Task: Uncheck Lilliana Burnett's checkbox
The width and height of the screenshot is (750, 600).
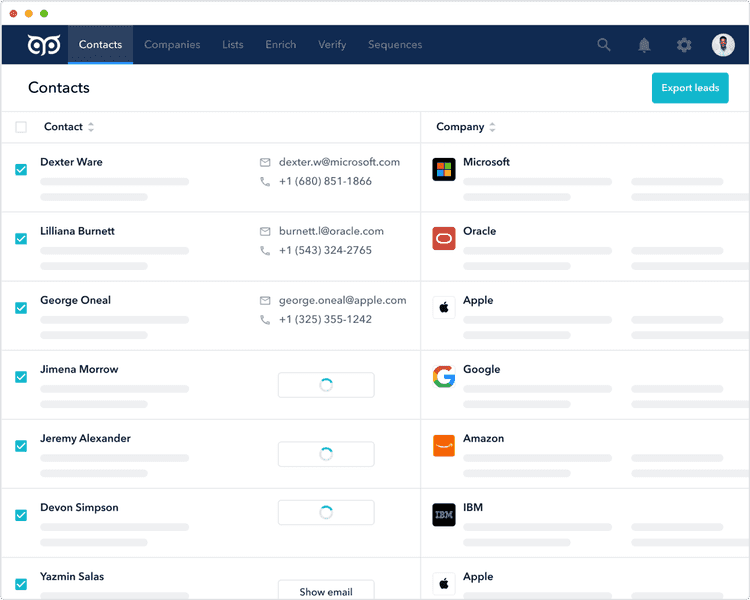Action: pyautogui.click(x=21, y=238)
